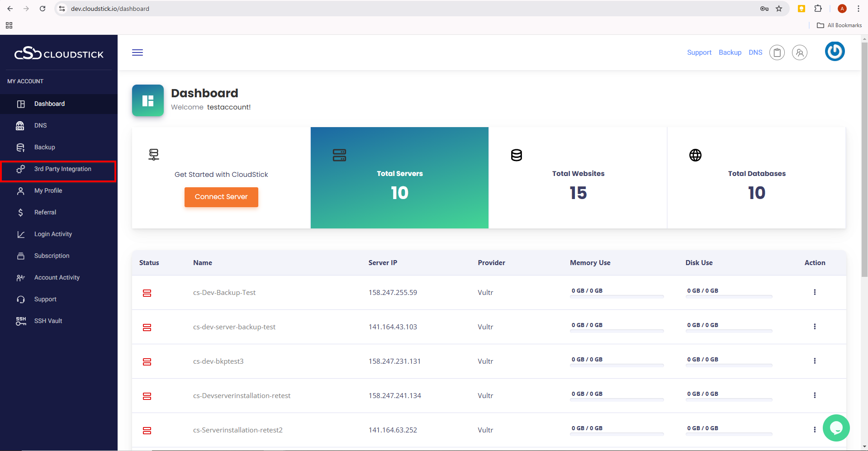
Task: Open action menu for cs-Dev-Backup-Test
Action: point(815,292)
